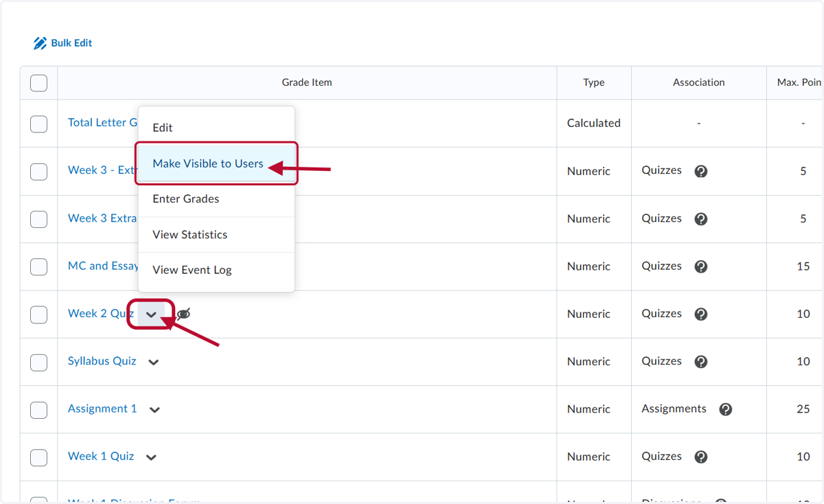
Task: Click Quizzes text in Week 1 Quiz row
Action: point(662,456)
